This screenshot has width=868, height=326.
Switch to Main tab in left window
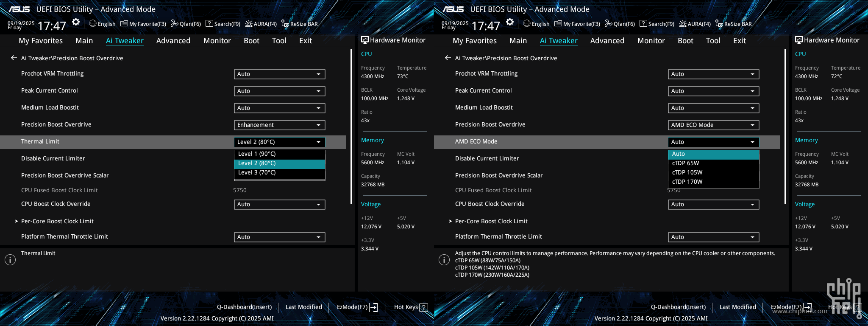[84, 41]
